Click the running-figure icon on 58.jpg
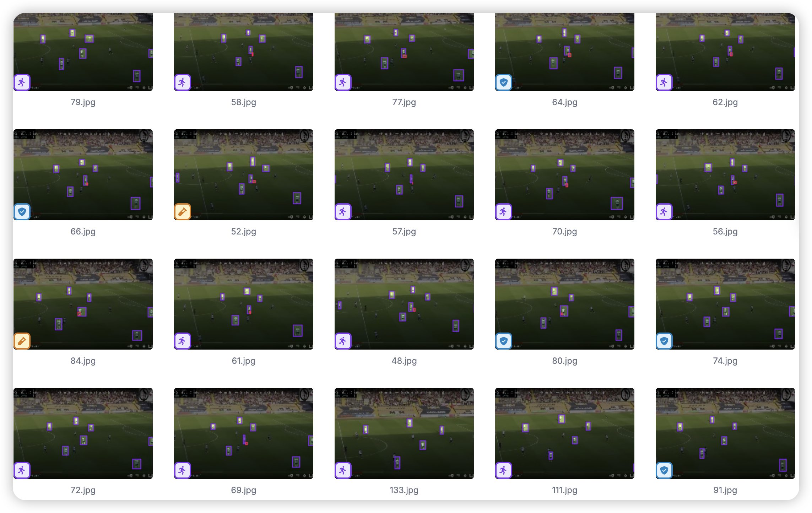812x513 pixels. coord(183,82)
